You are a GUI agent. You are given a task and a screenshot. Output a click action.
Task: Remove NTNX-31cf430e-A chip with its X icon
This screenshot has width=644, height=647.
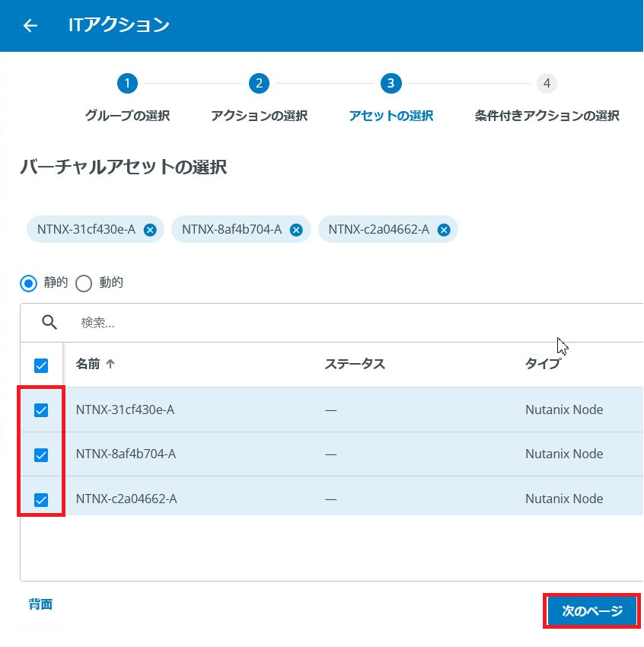[150, 230]
